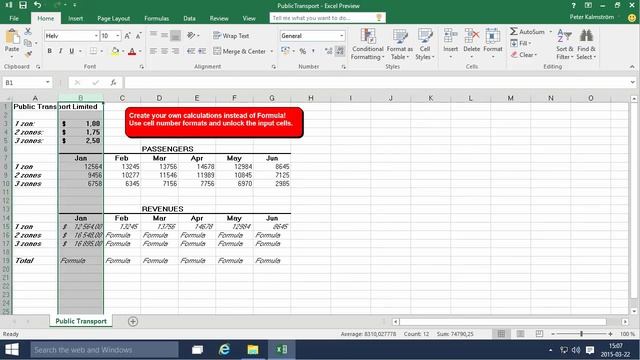Open Format as Table gallery
The height and width of the screenshot is (360, 640).
400,45
